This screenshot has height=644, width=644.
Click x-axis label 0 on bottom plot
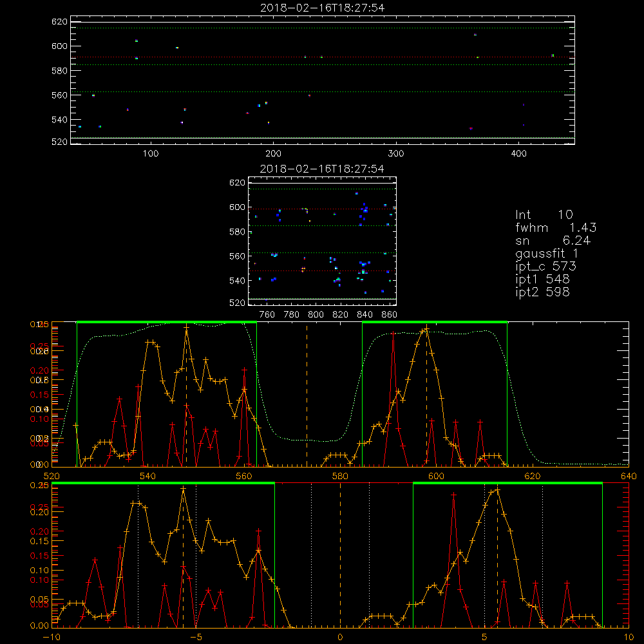click(x=340, y=637)
